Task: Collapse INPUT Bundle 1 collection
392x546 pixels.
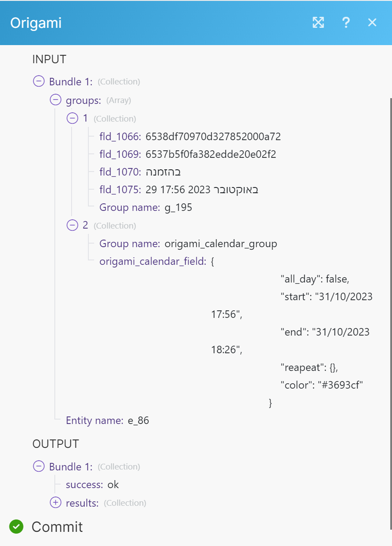Action: point(39,81)
